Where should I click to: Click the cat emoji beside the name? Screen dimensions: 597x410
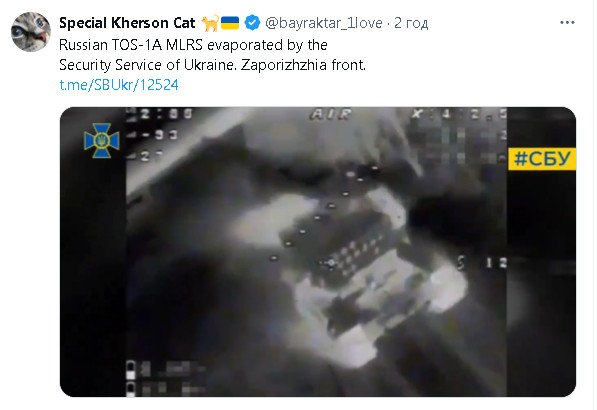[210, 23]
